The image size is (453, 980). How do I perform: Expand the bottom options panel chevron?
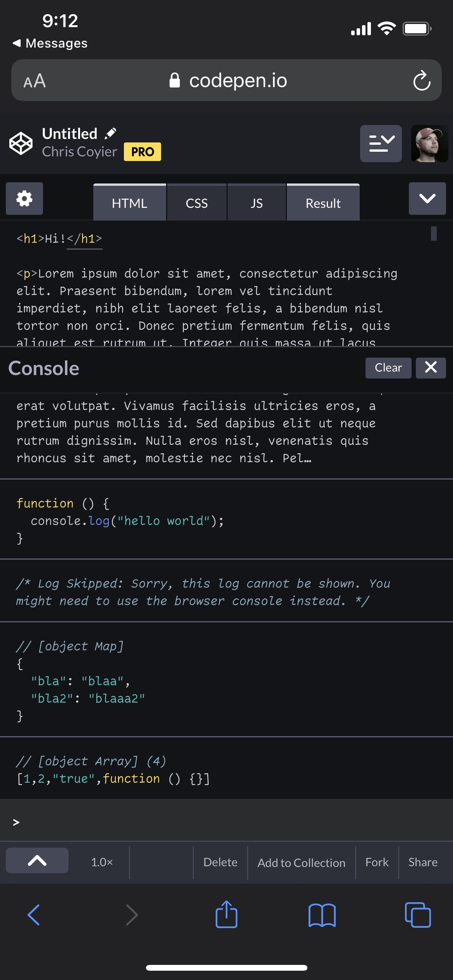(37, 860)
